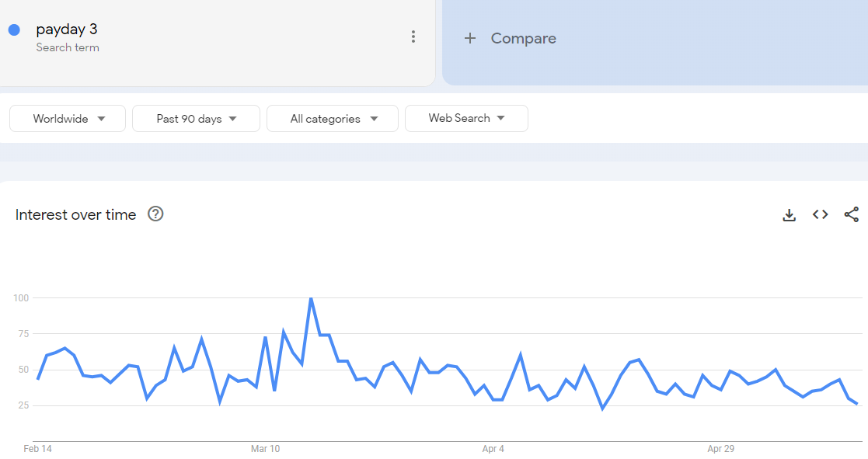Share the interest over time chart
This screenshot has height=459, width=868.
point(852,214)
